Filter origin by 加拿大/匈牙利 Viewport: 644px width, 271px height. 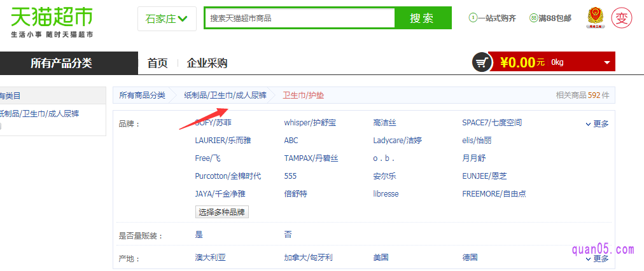(x=309, y=258)
